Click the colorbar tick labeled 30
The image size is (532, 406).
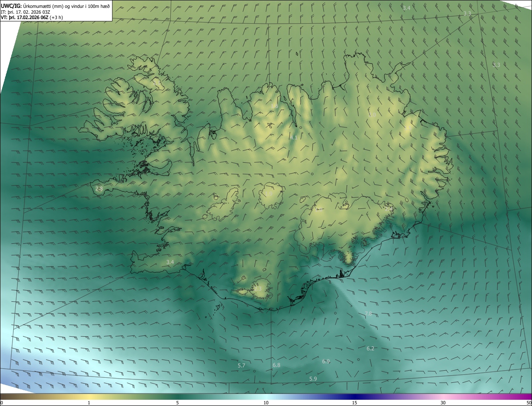click(x=443, y=403)
